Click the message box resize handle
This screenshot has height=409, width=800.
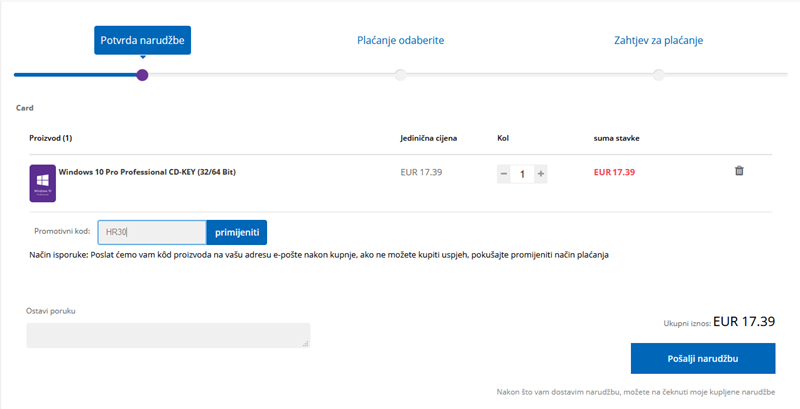[x=306, y=345]
